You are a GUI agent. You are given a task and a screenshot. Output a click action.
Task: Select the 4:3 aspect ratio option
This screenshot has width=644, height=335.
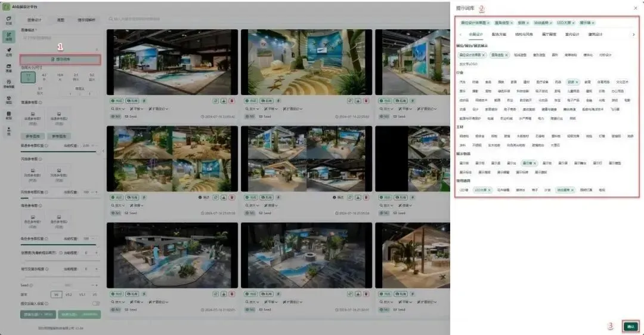[44, 77]
